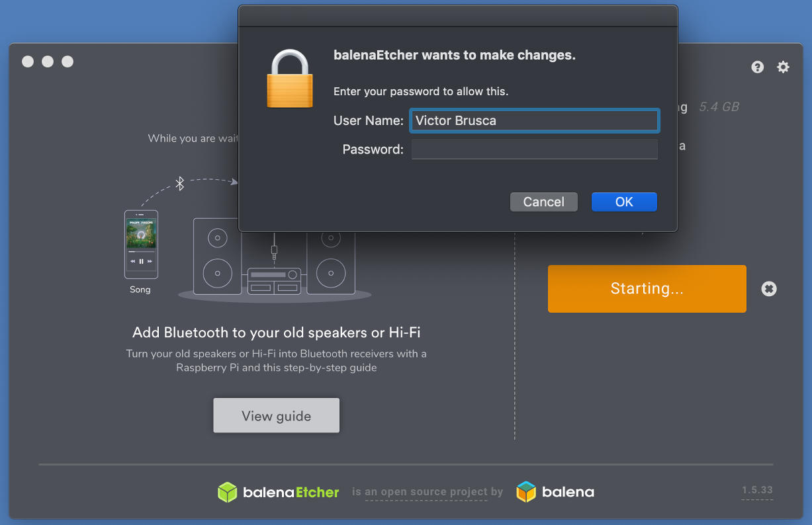The height and width of the screenshot is (525, 812).
Task: Minimize the balenaEtcher window
Action: click(x=48, y=61)
